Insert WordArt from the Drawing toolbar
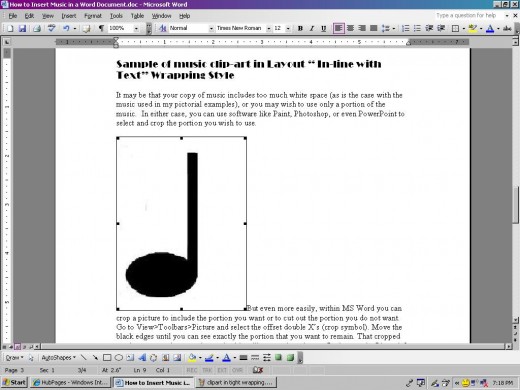Image resolution: width=520 pixels, height=390 pixels. [x=142, y=358]
